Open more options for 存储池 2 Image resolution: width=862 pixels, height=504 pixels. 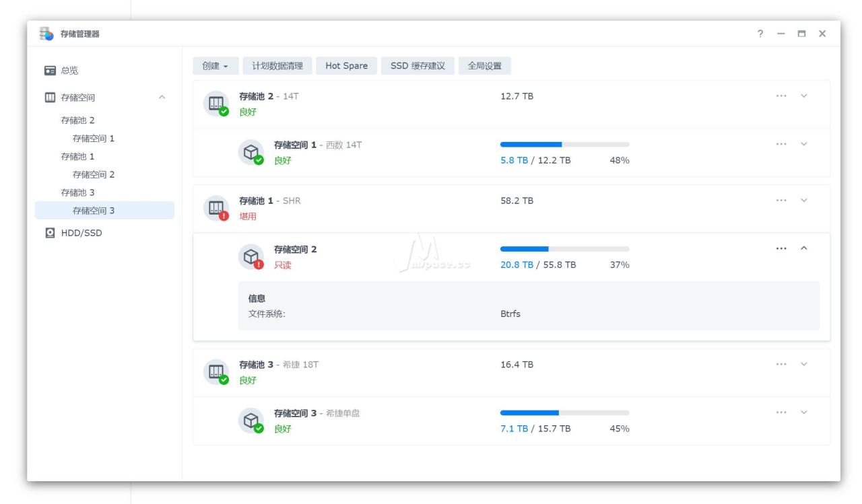781,96
